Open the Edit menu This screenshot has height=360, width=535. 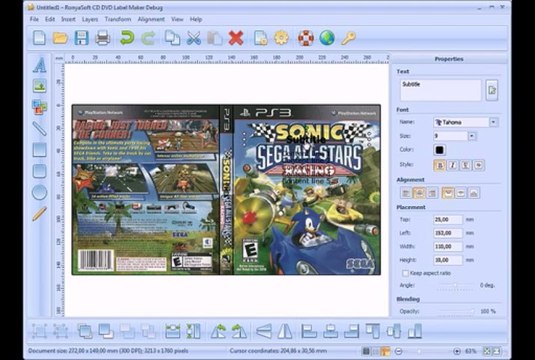[50, 19]
